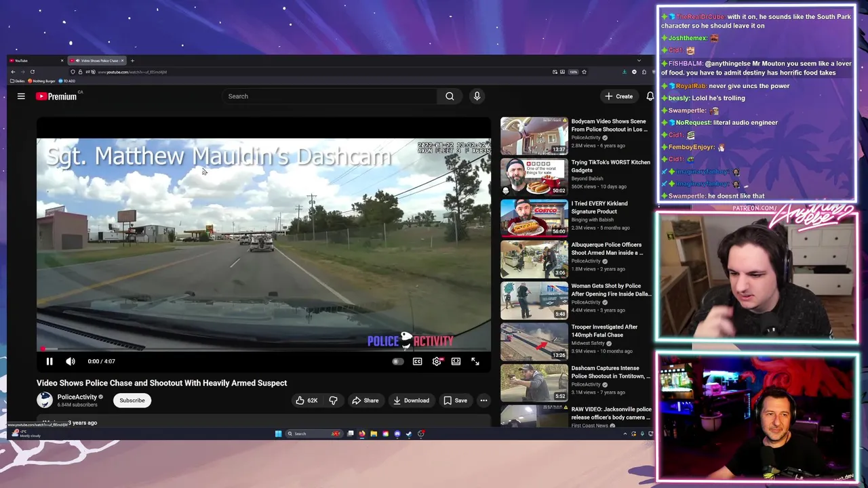This screenshot has width=868, height=488.
Task: Click the magnifier search button
Action: click(x=450, y=96)
